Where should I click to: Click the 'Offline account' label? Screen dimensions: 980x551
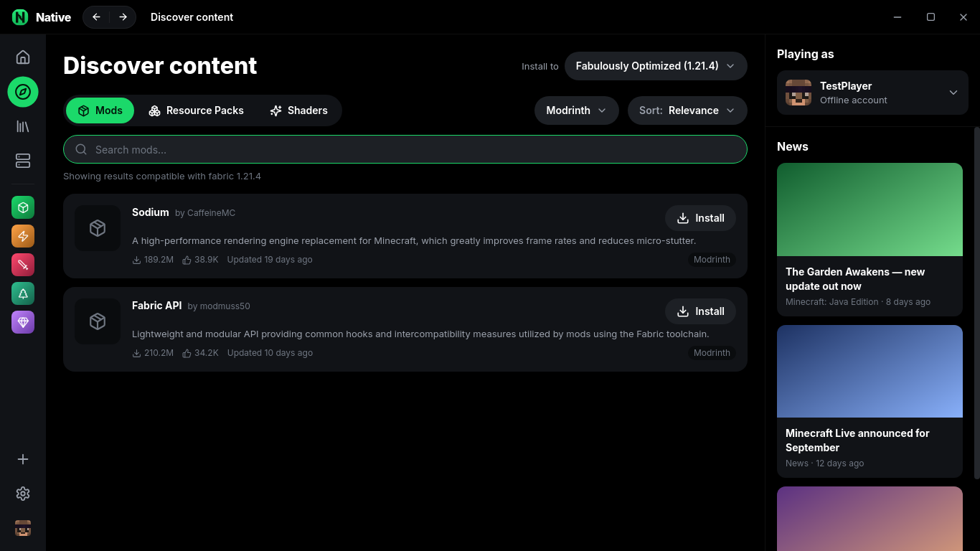coord(854,100)
